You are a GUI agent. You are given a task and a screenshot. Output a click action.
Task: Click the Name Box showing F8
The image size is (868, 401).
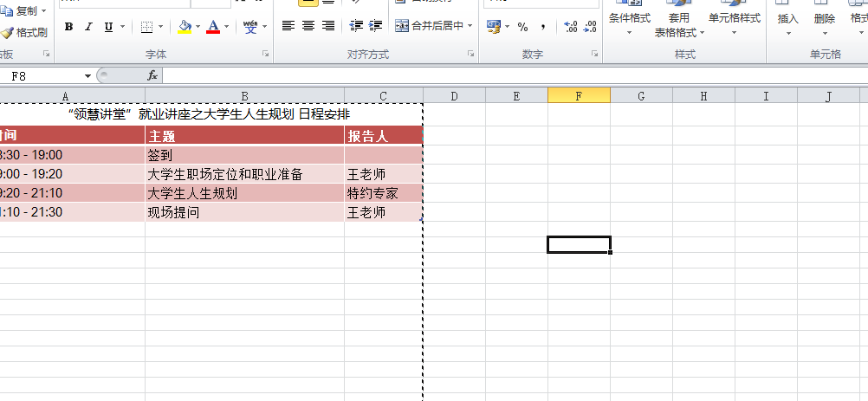pyautogui.click(x=40, y=75)
